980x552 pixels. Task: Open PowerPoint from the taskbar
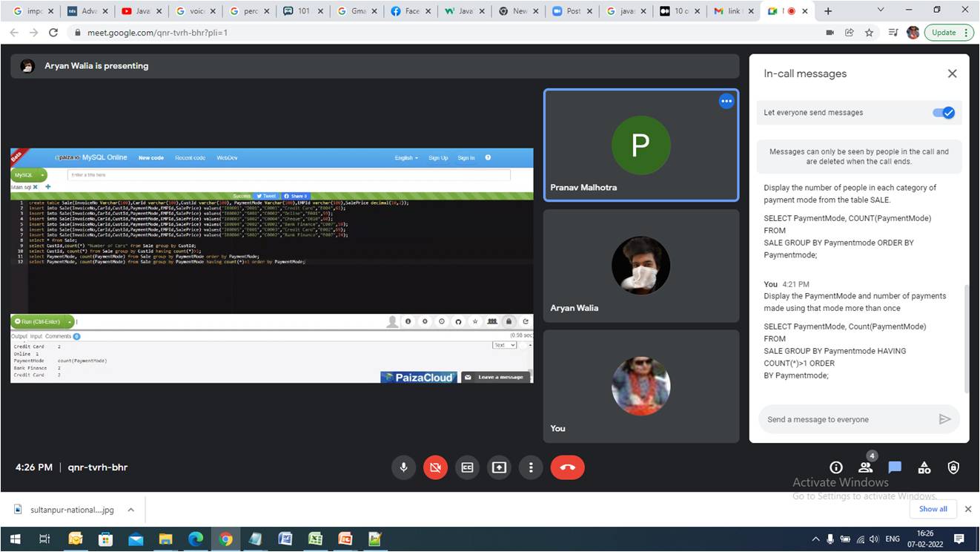pos(345,539)
